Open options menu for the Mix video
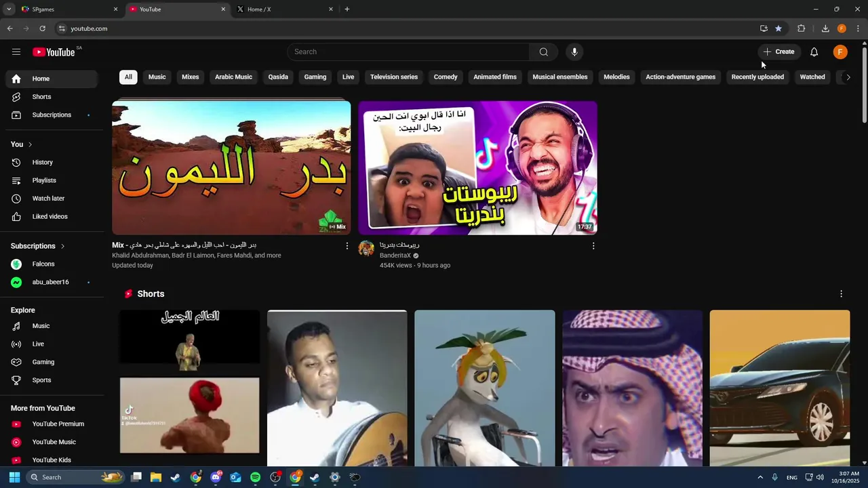Screen dimensions: 868x488 [347, 246]
